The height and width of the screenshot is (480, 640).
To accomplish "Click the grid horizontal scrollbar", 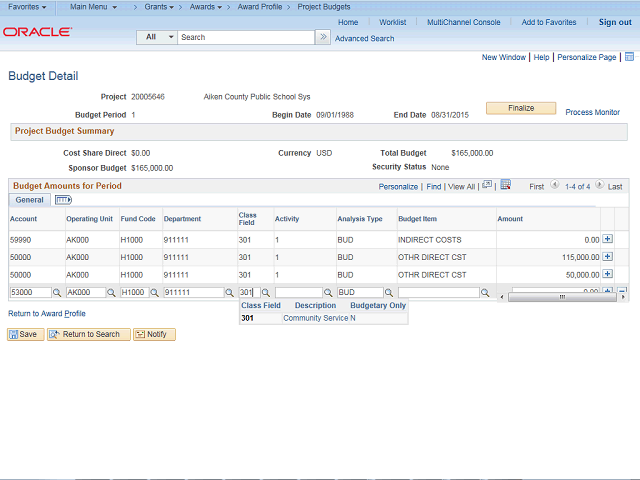I will coord(561,296).
